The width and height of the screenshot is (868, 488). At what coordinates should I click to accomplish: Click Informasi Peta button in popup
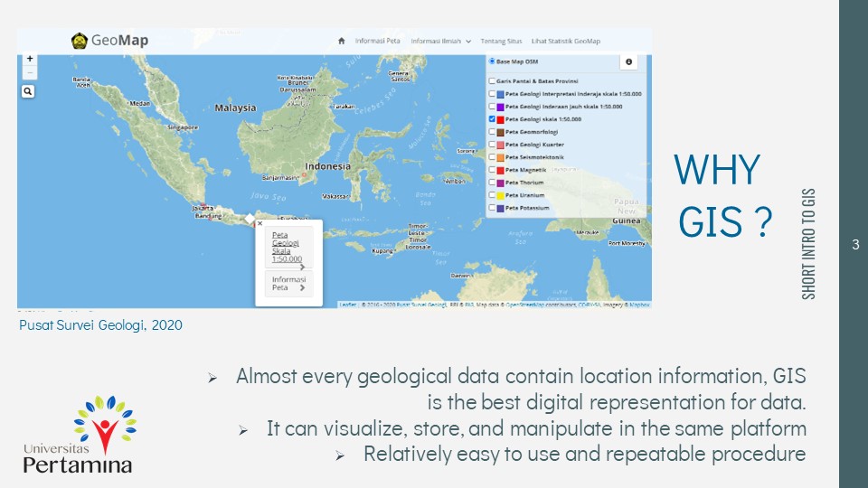[288, 283]
